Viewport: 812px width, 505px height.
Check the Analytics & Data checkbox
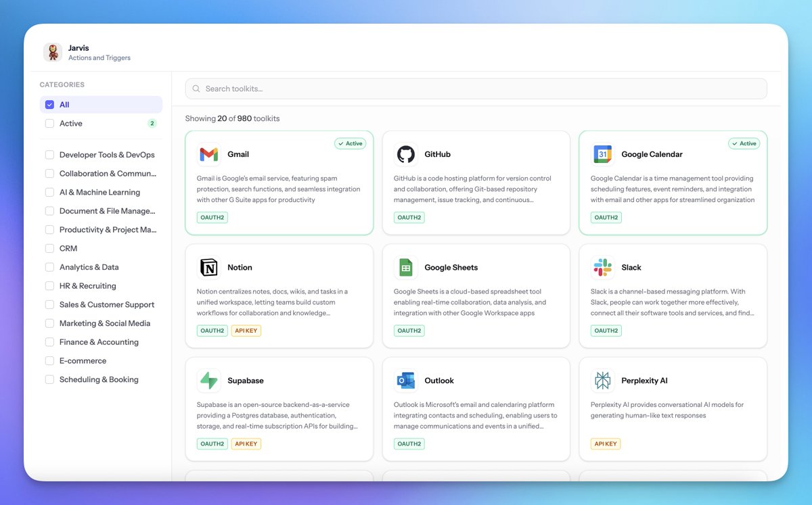coord(49,268)
